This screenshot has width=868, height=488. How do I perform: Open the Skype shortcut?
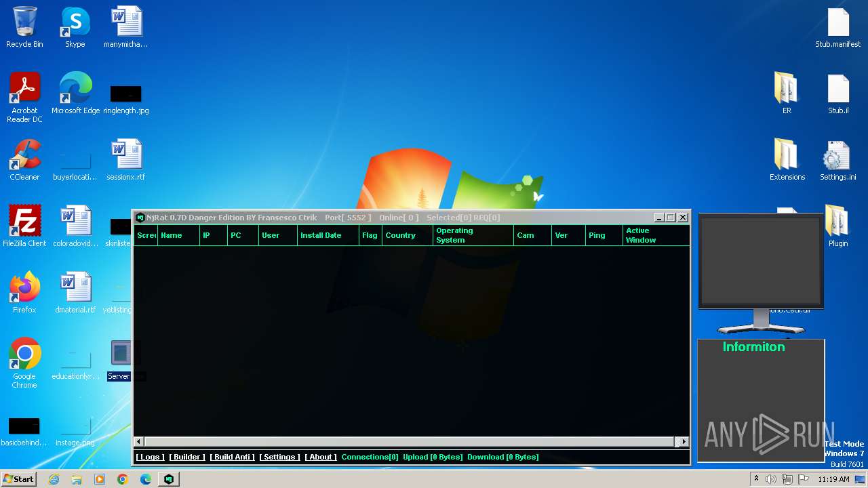(x=75, y=27)
